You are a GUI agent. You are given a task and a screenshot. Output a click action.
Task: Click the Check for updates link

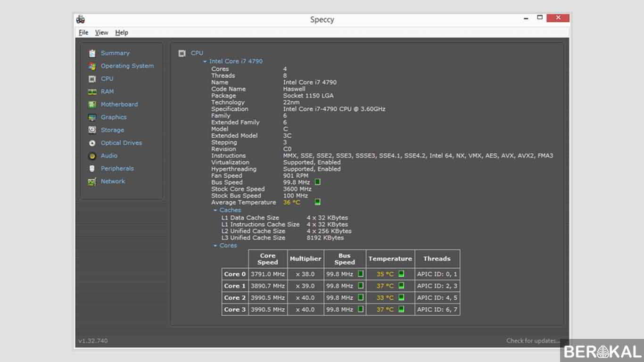[x=533, y=340]
